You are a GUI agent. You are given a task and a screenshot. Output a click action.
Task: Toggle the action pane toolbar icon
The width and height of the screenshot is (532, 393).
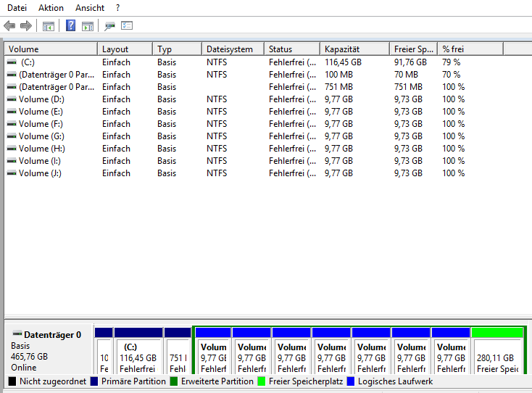pyautogui.click(x=88, y=26)
